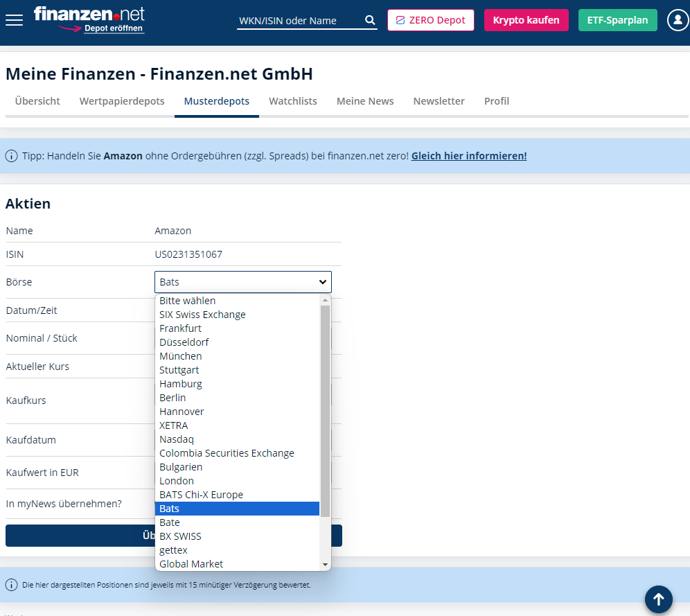This screenshot has height=616, width=690.
Task: Pick Hamburg from the exchange list
Action: (237, 384)
